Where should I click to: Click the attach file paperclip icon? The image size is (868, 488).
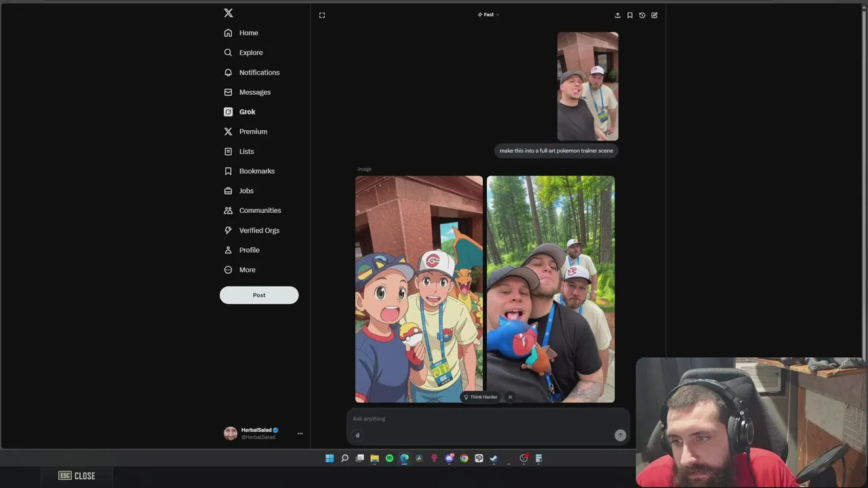pyautogui.click(x=357, y=435)
